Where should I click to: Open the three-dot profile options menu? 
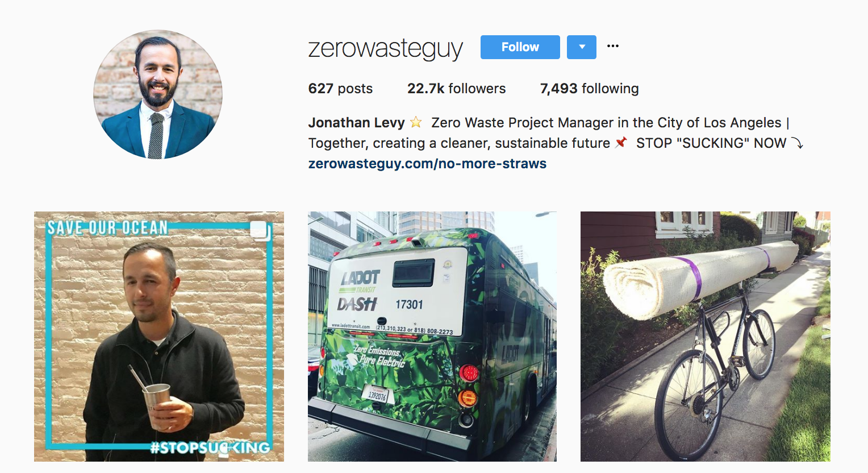[613, 46]
